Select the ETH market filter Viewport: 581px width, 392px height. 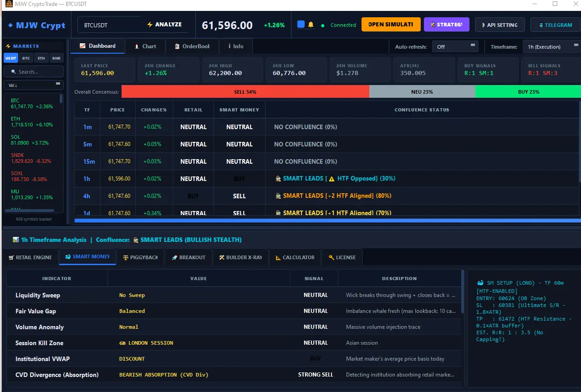41,58
